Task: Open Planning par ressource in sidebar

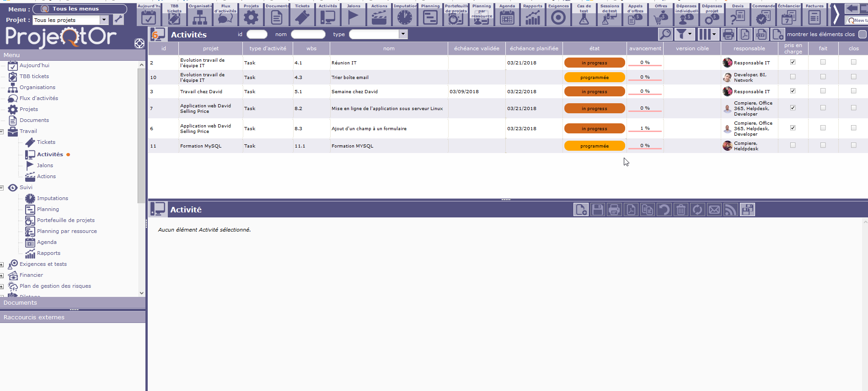Action: (x=67, y=231)
